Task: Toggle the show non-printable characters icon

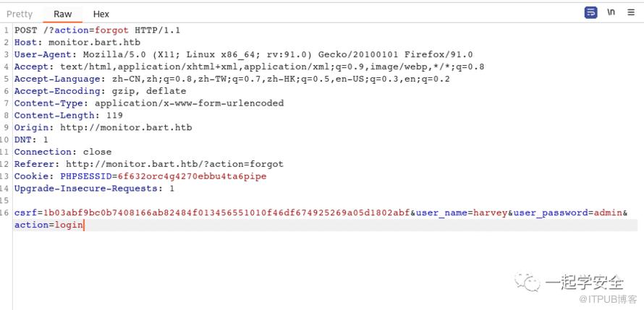Action: (611, 13)
